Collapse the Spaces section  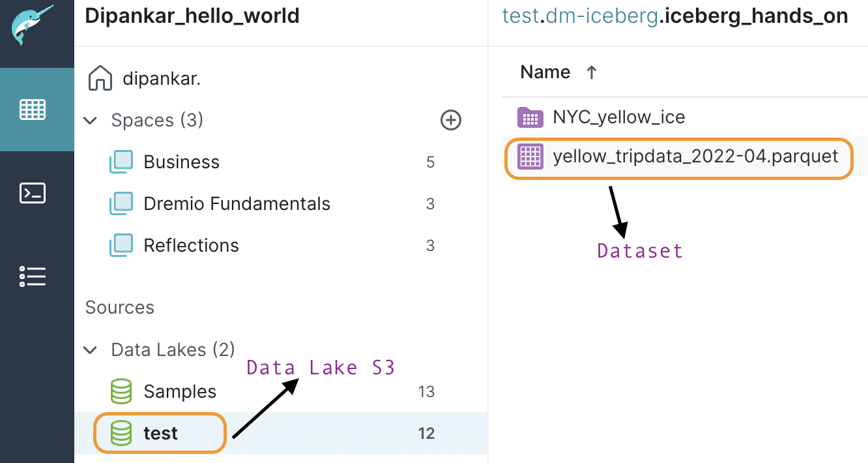[x=90, y=120]
